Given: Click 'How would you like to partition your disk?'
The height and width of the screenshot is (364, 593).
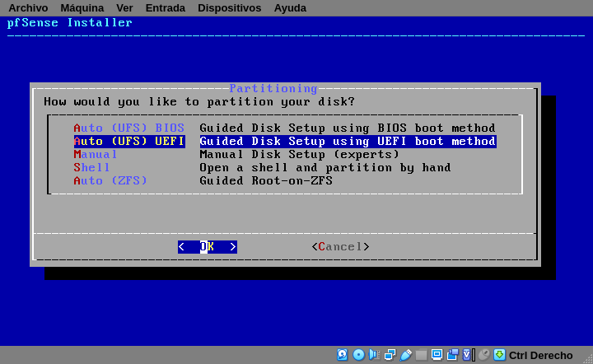Looking at the screenshot, I should point(199,101).
